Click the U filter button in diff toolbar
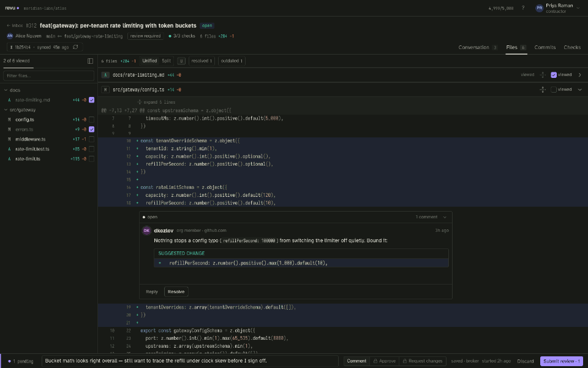 pos(181,61)
